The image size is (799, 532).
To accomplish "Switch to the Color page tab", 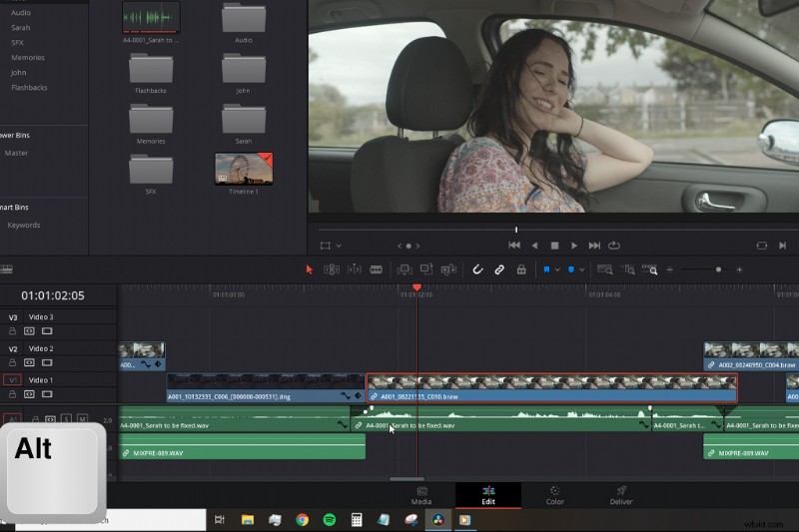I will pos(555,495).
